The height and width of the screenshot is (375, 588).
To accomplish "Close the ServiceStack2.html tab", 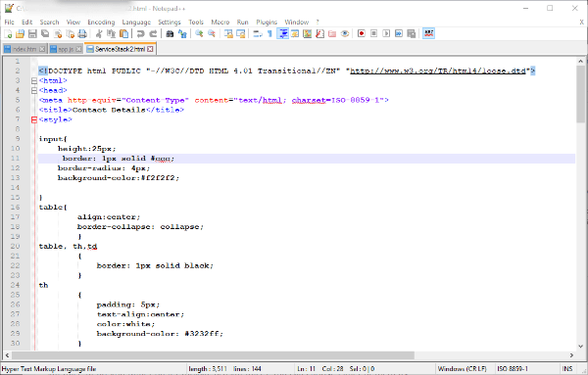I will 150,49.
